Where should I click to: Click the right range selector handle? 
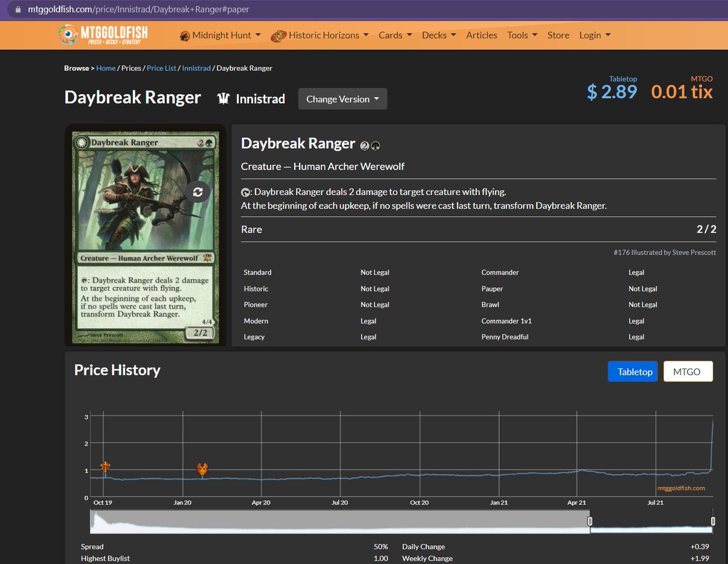[x=713, y=522]
